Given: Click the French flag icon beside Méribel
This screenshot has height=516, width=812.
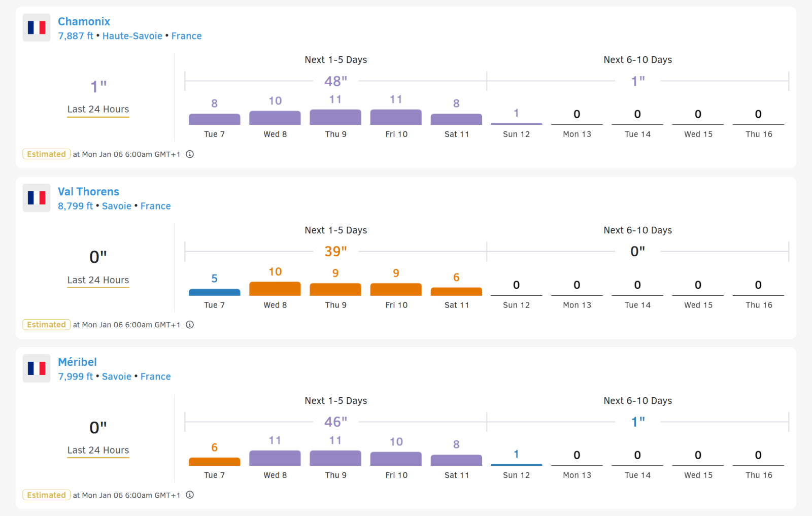Looking at the screenshot, I should (37, 368).
